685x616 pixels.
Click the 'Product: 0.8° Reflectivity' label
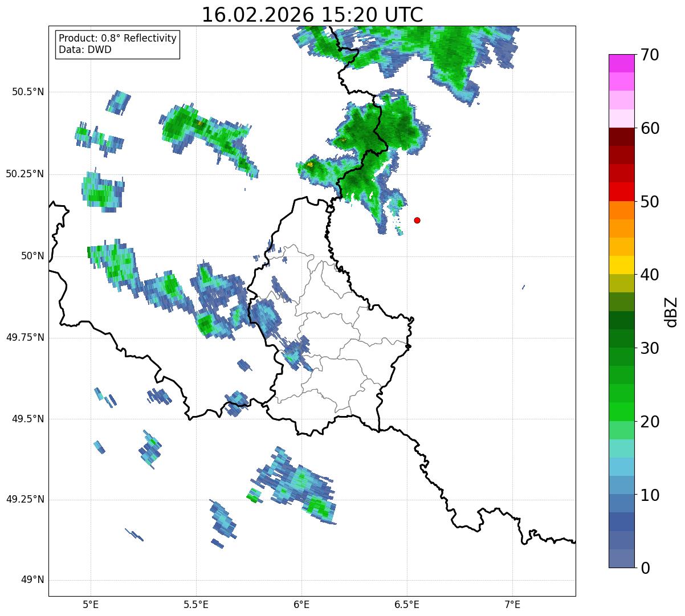118,38
